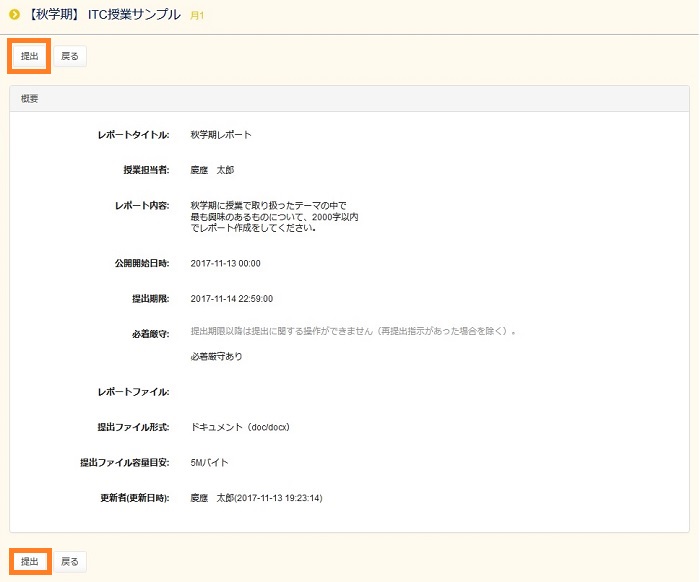The height and width of the screenshot is (582, 700).
Task: Click the 必着厳守あり text
Action: click(x=216, y=356)
